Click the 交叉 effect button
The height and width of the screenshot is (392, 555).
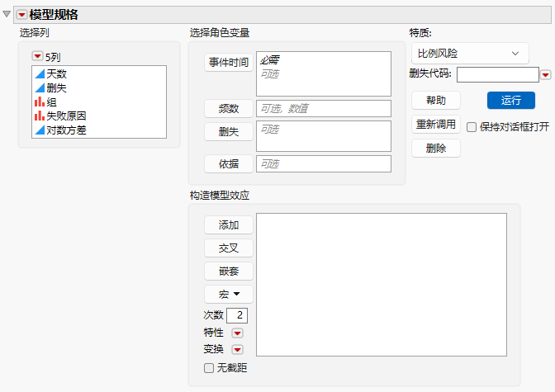[229, 248]
